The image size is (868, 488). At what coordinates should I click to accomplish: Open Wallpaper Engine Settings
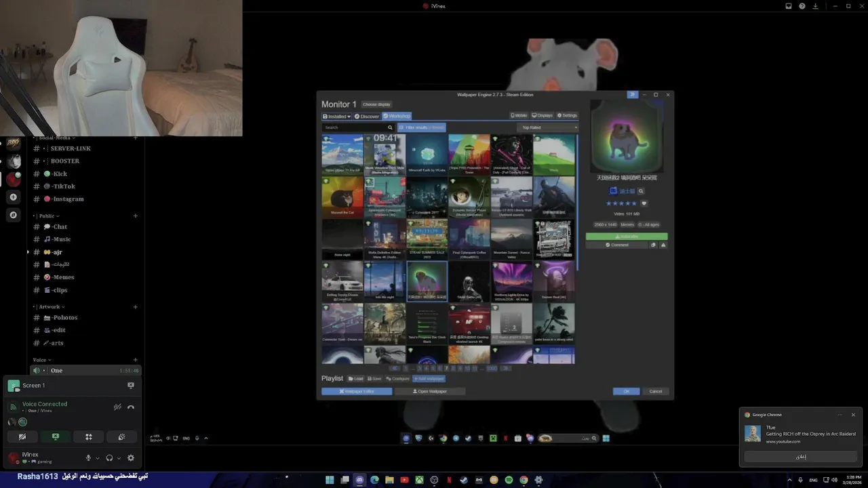point(567,116)
